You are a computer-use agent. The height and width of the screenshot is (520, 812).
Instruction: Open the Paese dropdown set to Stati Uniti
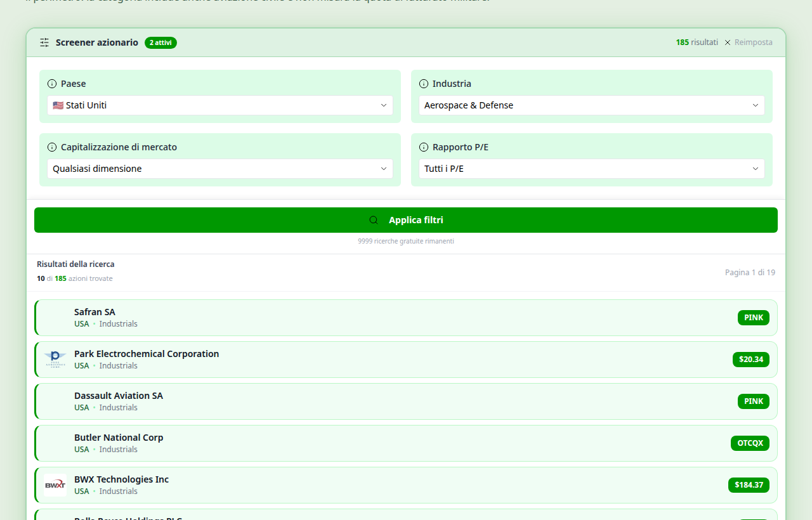click(x=220, y=105)
